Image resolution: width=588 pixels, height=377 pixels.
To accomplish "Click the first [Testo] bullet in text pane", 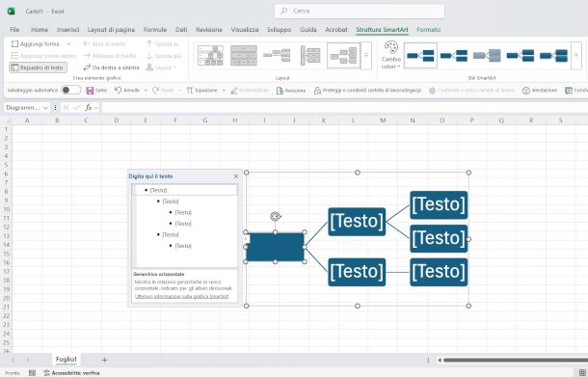I will pos(158,190).
